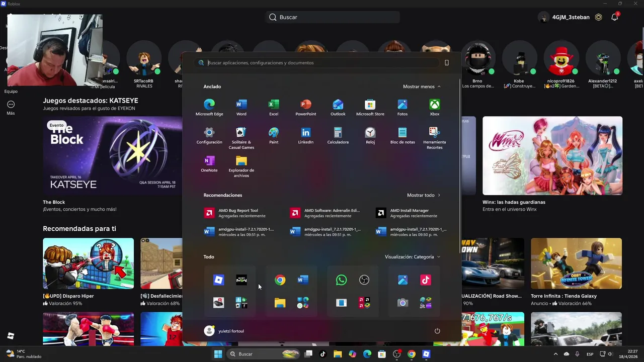Open Torre Infinita : Tienda Galaxy card
The image size is (644, 362).
click(576, 263)
